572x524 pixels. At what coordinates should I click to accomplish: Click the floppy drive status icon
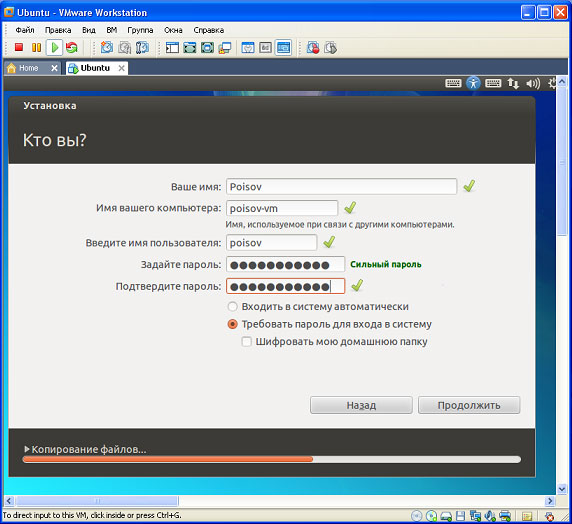pos(461,516)
